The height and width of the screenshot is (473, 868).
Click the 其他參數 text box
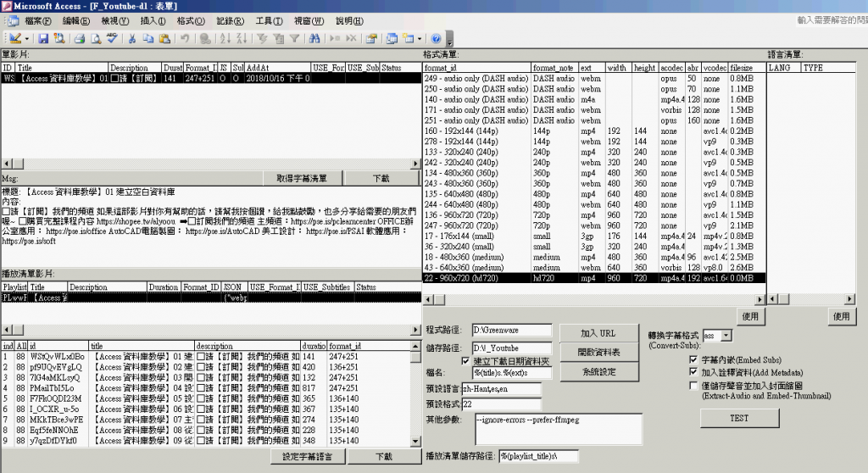(558, 429)
